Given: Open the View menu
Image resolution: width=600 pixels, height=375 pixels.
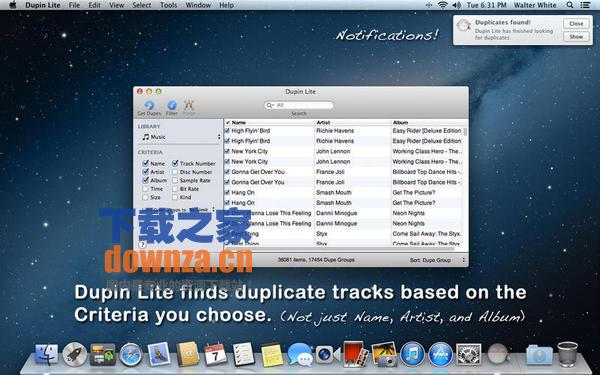Looking at the screenshot, I should pos(116,5).
